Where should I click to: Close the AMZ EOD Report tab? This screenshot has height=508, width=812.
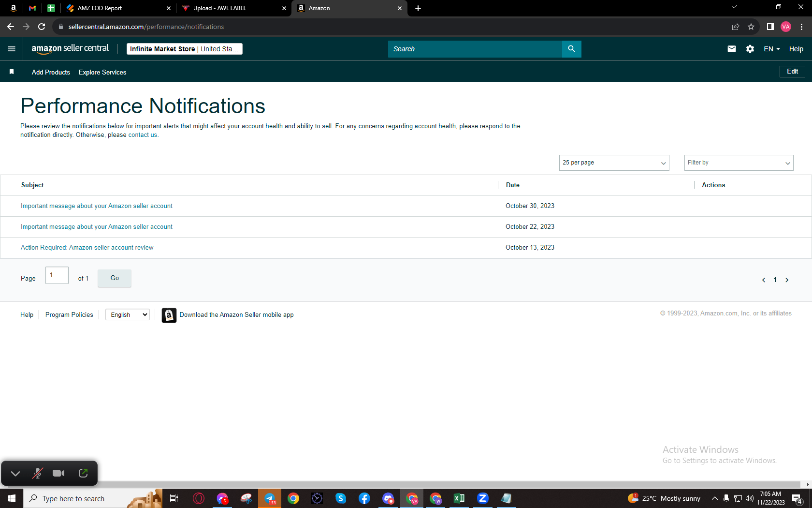click(x=169, y=8)
